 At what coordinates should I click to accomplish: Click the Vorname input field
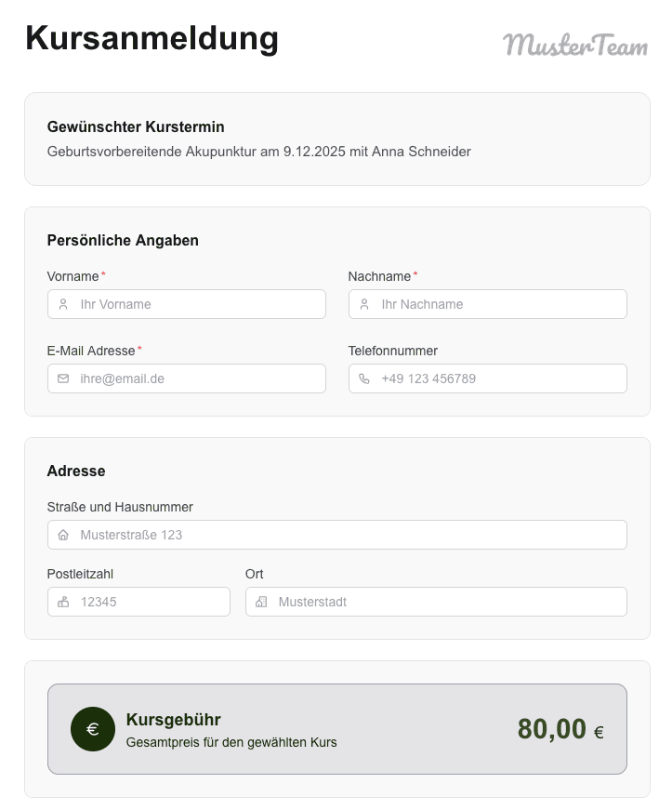pos(186,304)
